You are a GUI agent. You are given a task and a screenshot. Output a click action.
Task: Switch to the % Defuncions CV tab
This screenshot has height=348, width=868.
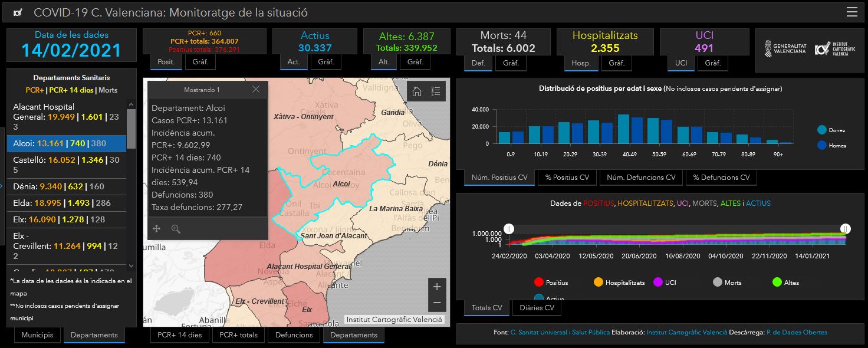pos(721,178)
